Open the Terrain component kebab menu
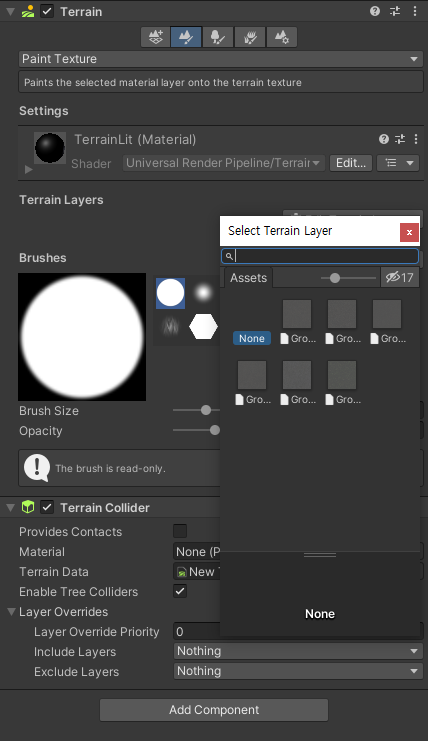428x741 pixels. 415,11
